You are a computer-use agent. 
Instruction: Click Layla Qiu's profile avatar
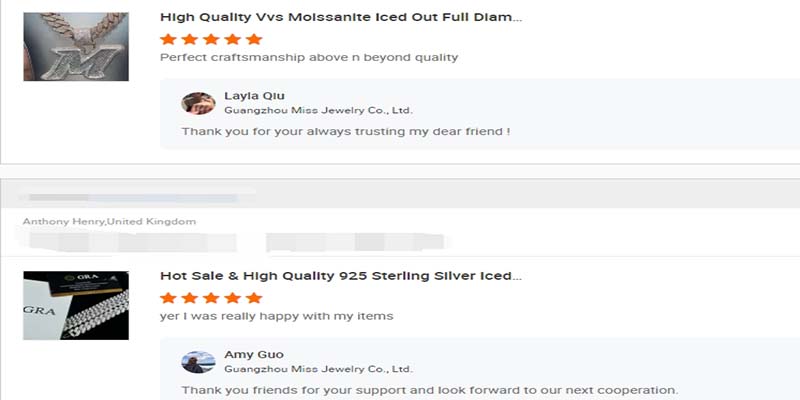click(x=198, y=103)
